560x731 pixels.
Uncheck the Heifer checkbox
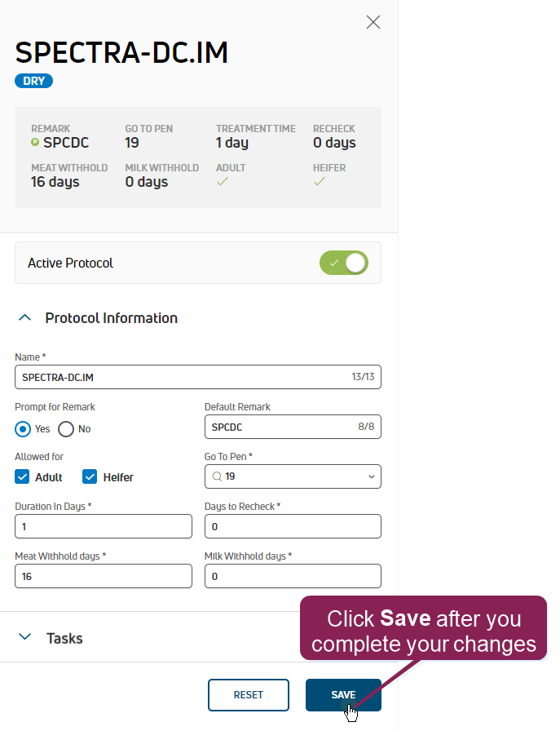pyautogui.click(x=90, y=477)
